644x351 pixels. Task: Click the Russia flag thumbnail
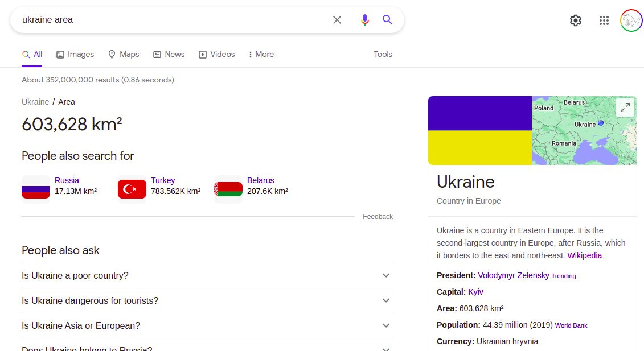(x=36, y=189)
